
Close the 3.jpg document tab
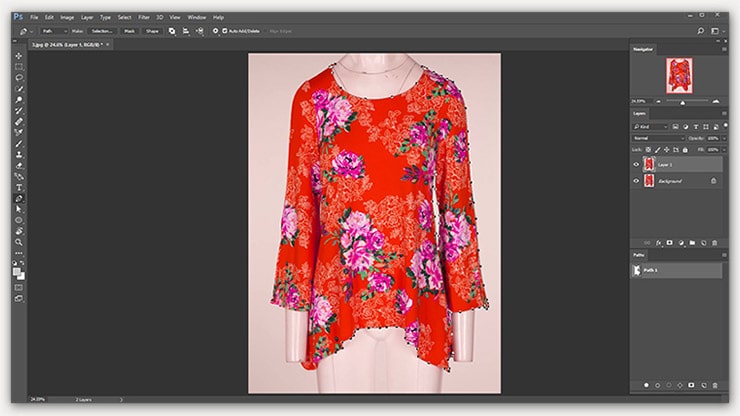108,44
